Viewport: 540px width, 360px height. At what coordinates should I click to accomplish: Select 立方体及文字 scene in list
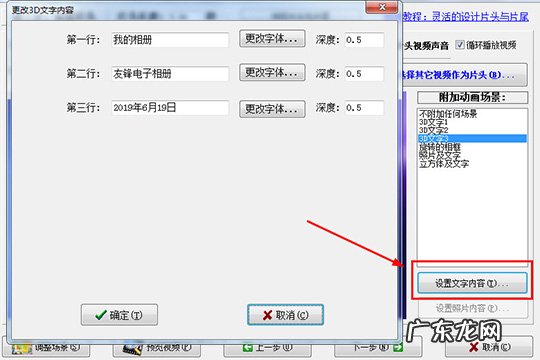(444, 164)
